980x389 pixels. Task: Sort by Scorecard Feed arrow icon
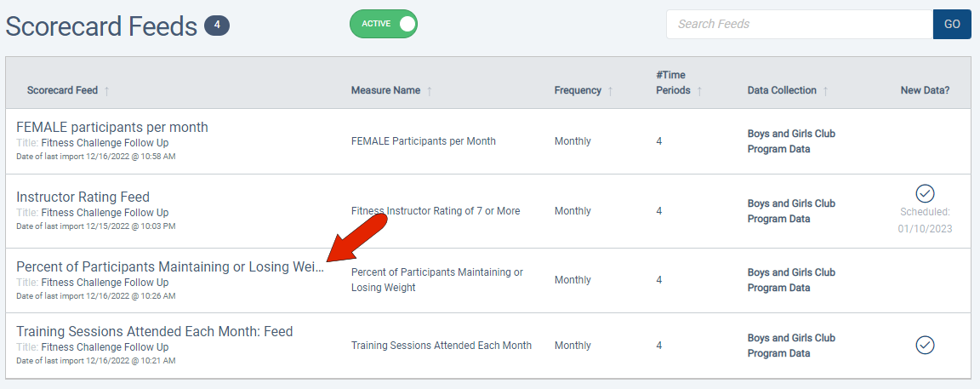point(107,91)
